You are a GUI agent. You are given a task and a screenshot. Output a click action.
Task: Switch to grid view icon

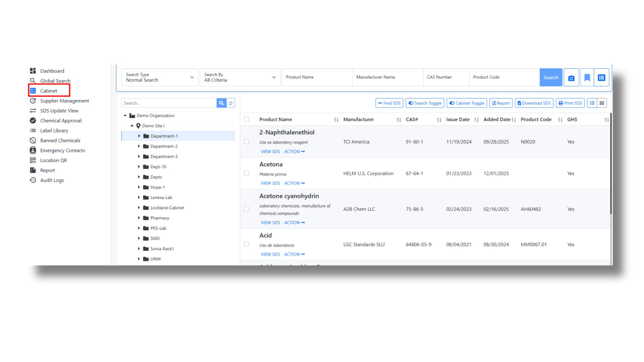602,103
